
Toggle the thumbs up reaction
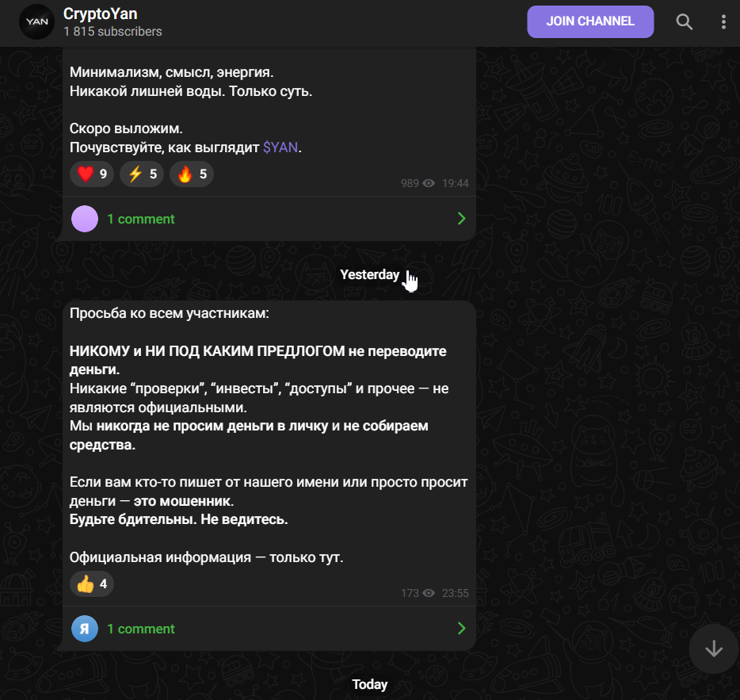(x=92, y=584)
